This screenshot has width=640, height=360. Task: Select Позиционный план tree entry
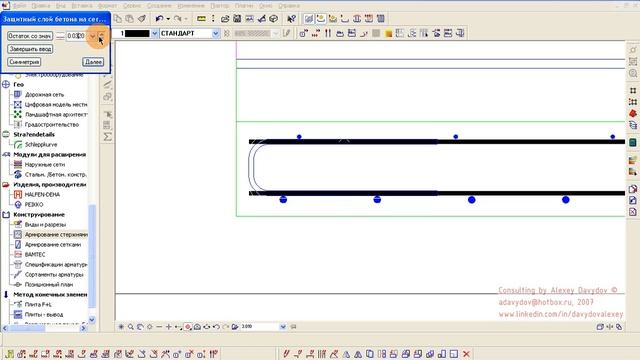[49, 284]
